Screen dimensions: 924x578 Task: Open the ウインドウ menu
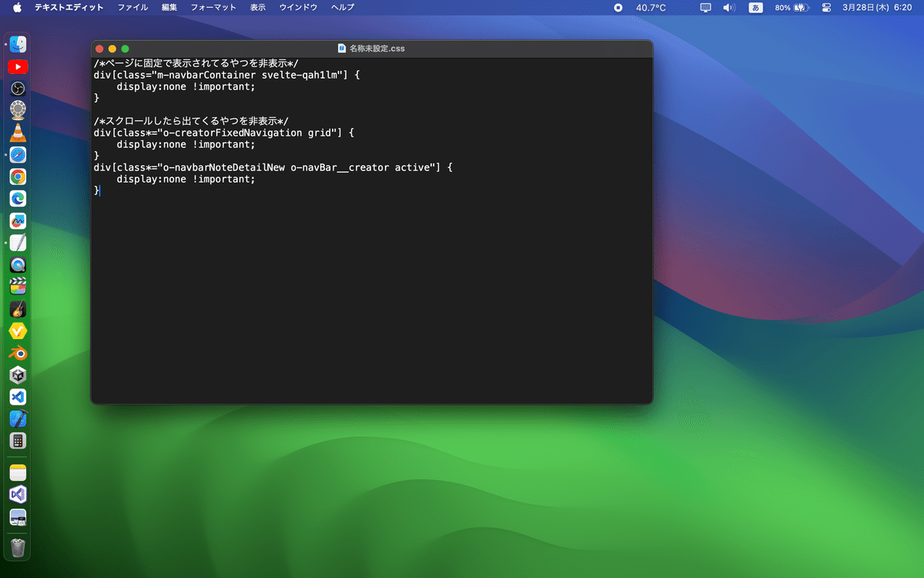click(298, 7)
